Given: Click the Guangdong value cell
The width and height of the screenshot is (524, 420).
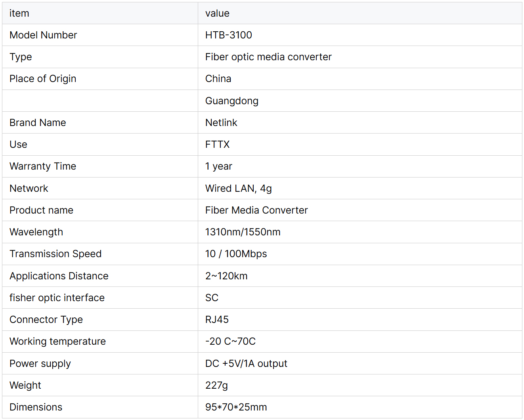Looking at the screenshot, I should point(231,101).
